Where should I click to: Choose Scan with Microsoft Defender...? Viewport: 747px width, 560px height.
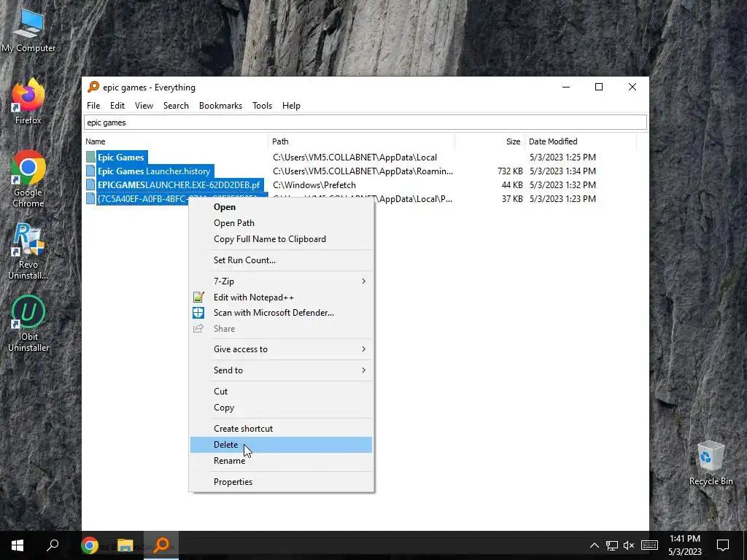pos(281,312)
